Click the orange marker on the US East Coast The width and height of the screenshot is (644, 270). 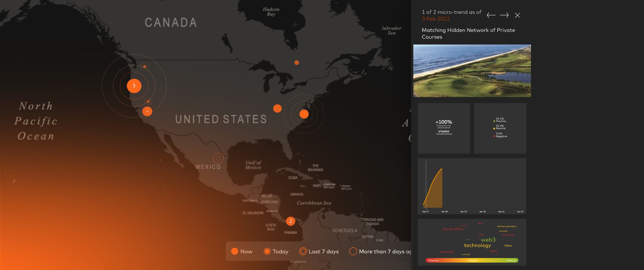304,114
